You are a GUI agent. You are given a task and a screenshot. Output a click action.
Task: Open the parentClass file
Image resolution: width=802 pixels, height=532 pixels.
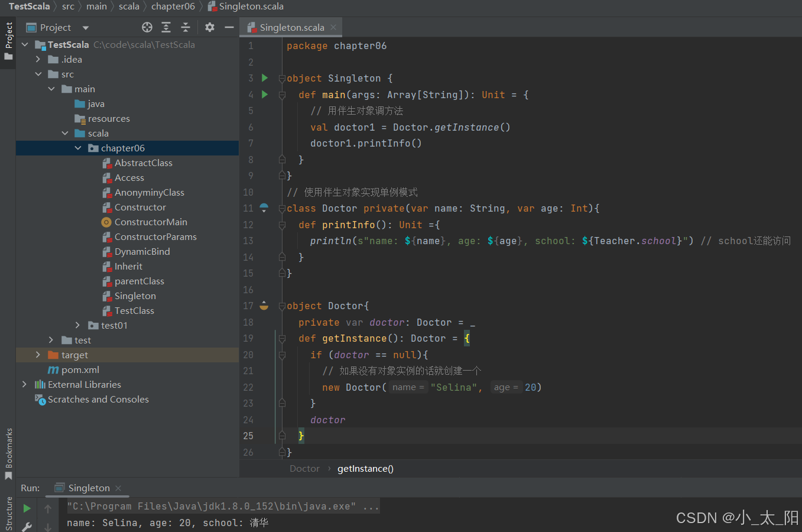pyautogui.click(x=133, y=281)
